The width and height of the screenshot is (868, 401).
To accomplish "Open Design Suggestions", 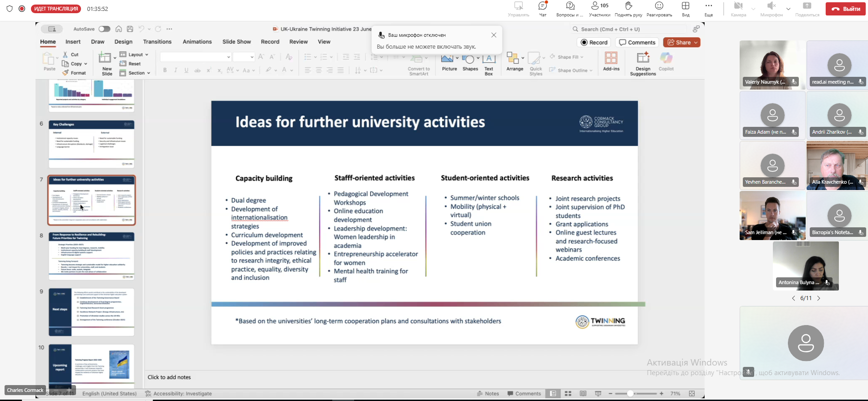I will click(x=643, y=64).
